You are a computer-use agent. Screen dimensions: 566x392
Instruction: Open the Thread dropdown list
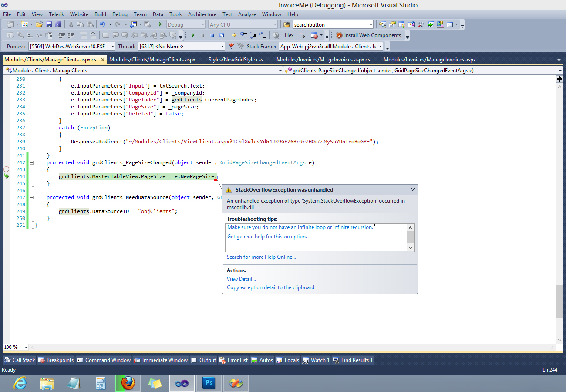tap(222, 46)
